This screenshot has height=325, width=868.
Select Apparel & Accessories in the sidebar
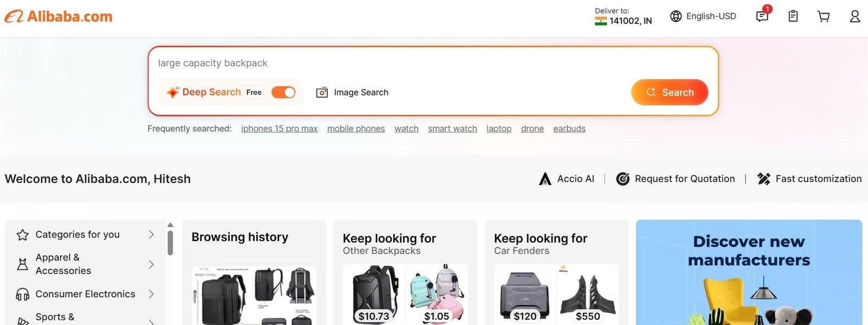[x=63, y=264]
